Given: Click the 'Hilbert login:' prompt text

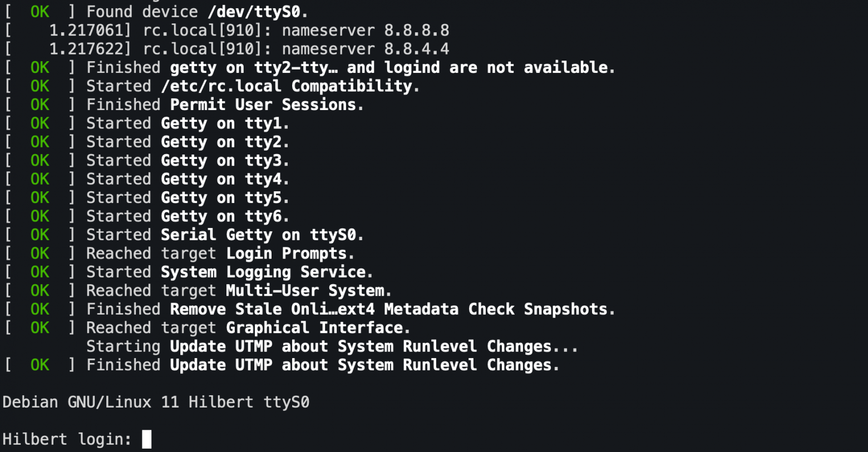Looking at the screenshot, I should click(x=67, y=439).
